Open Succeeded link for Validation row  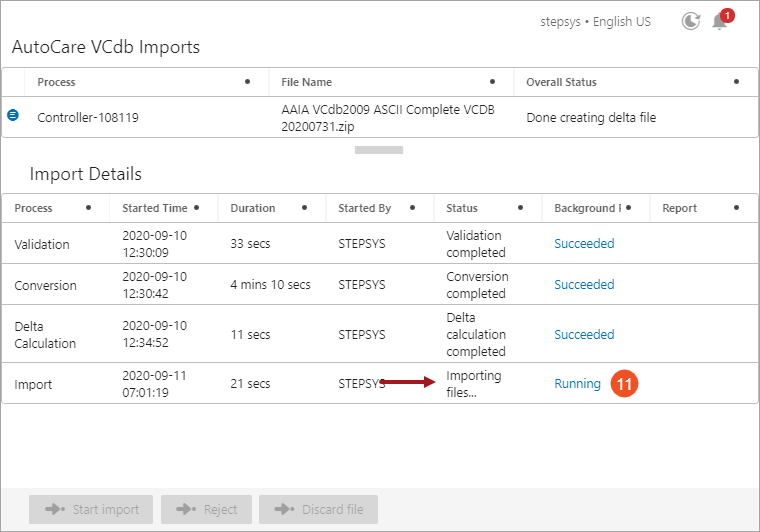click(x=584, y=243)
